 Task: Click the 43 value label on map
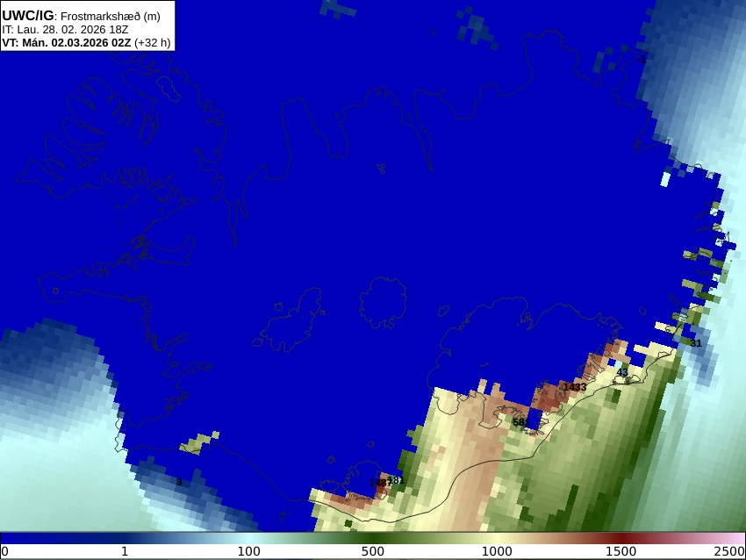(622, 372)
